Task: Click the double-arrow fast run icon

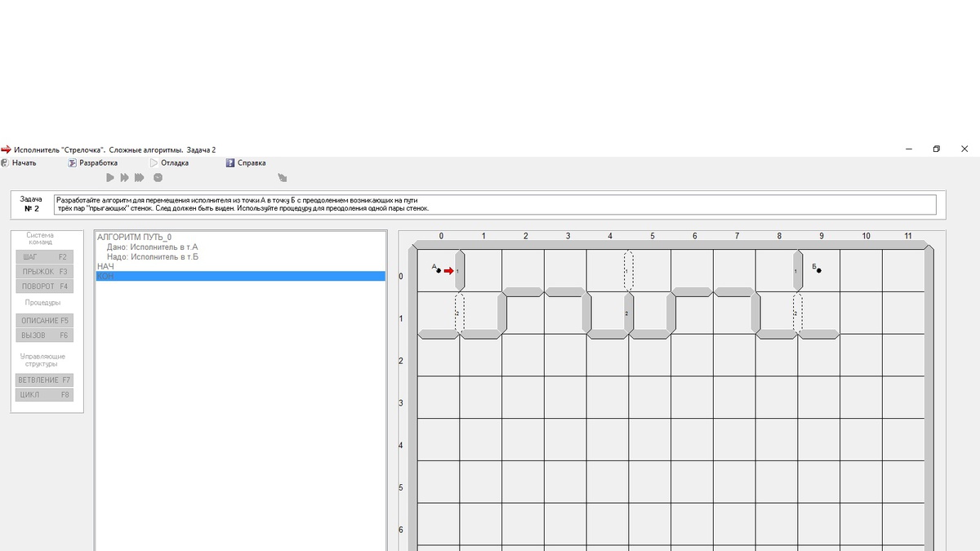Action: pos(125,177)
